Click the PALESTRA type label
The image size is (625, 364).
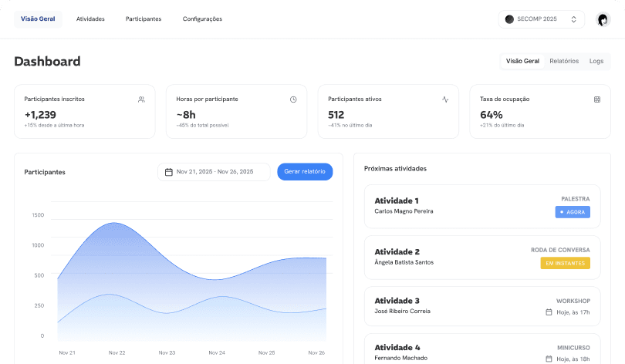[576, 199]
